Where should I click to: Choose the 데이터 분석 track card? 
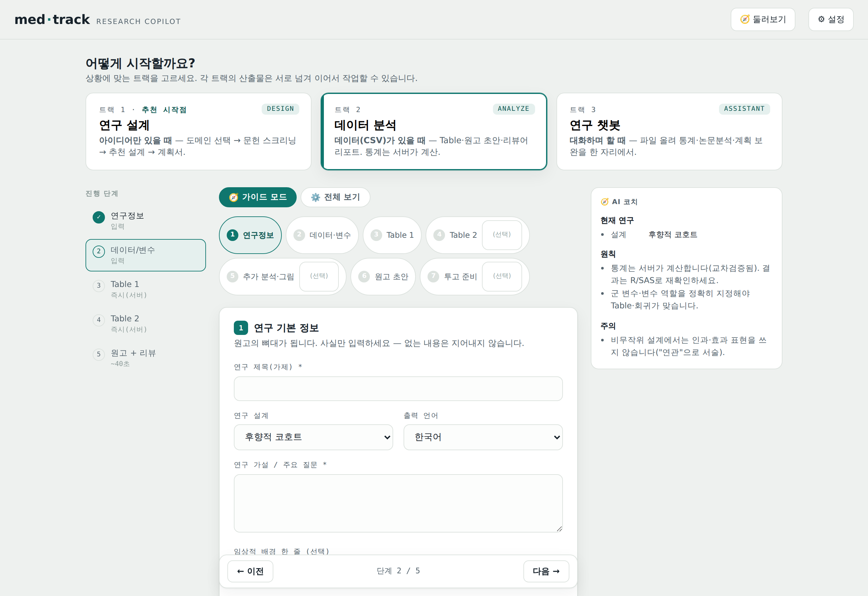(x=434, y=132)
